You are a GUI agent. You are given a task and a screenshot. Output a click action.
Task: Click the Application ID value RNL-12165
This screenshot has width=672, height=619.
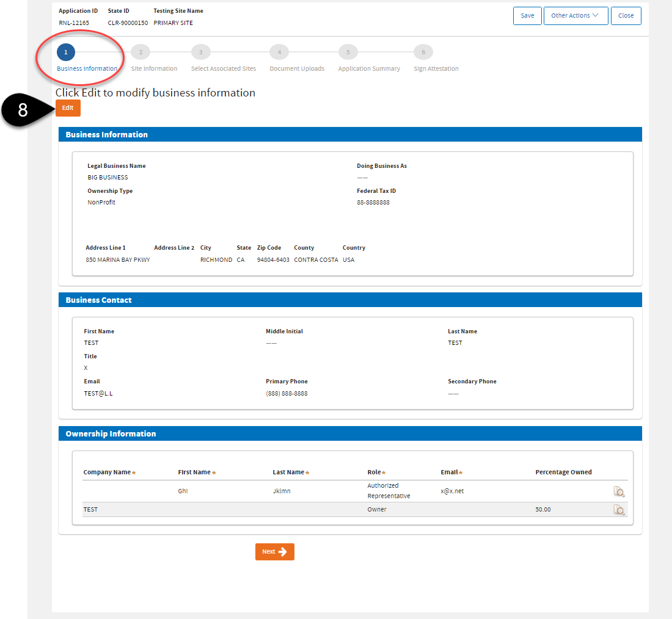click(74, 23)
